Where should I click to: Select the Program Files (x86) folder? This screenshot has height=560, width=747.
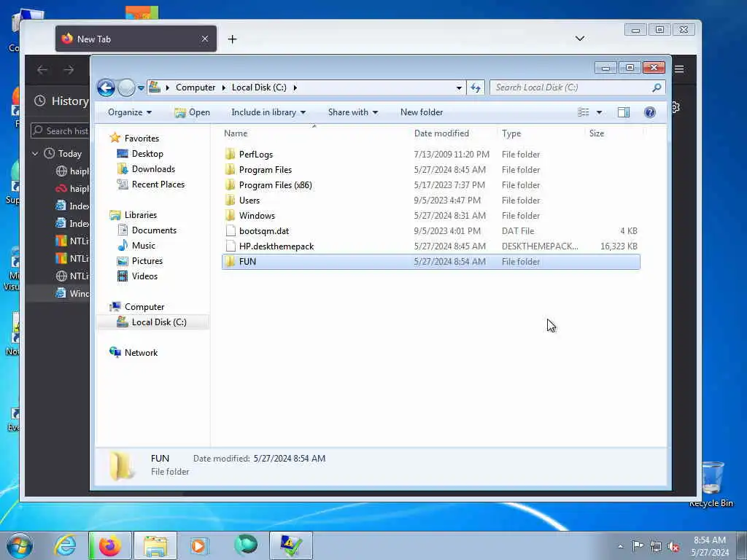click(x=430, y=184)
